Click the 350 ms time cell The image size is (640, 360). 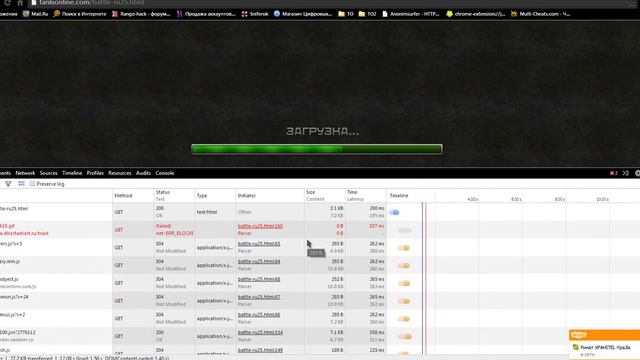click(x=376, y=332)
